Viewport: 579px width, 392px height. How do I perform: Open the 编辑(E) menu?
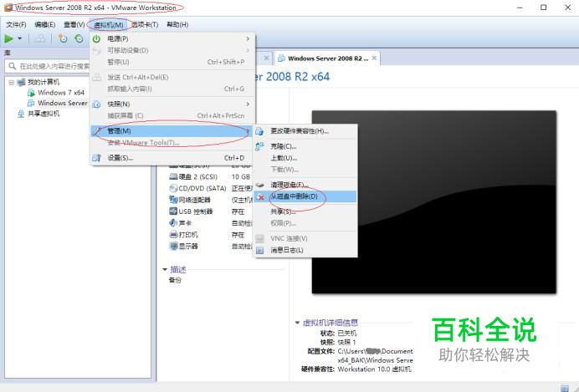coord(44,25)
